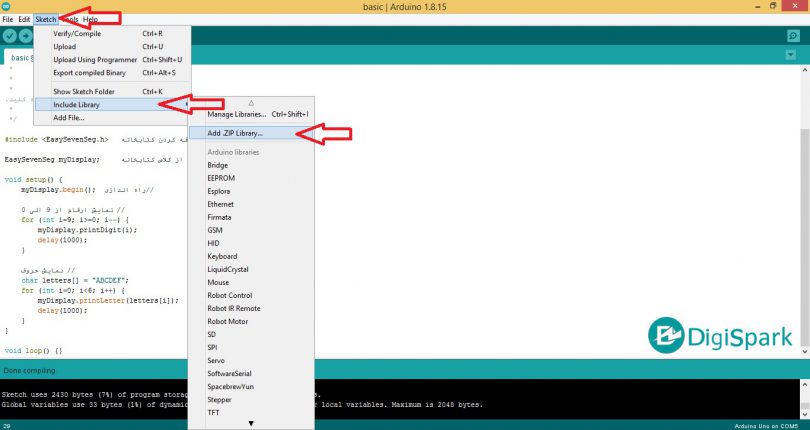This screenshot has height=430, width=810.
Task: Open the Edit menu
Action: 24,20
